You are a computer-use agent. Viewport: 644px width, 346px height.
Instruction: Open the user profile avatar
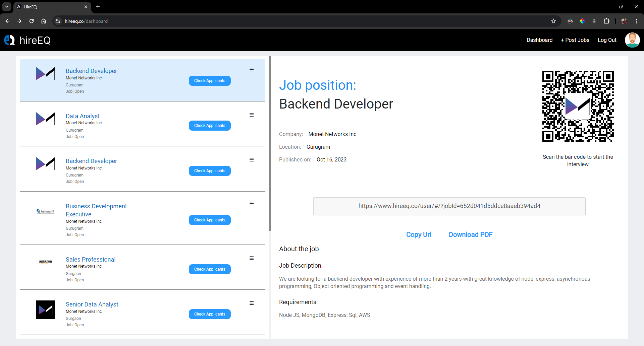[632, 40]
